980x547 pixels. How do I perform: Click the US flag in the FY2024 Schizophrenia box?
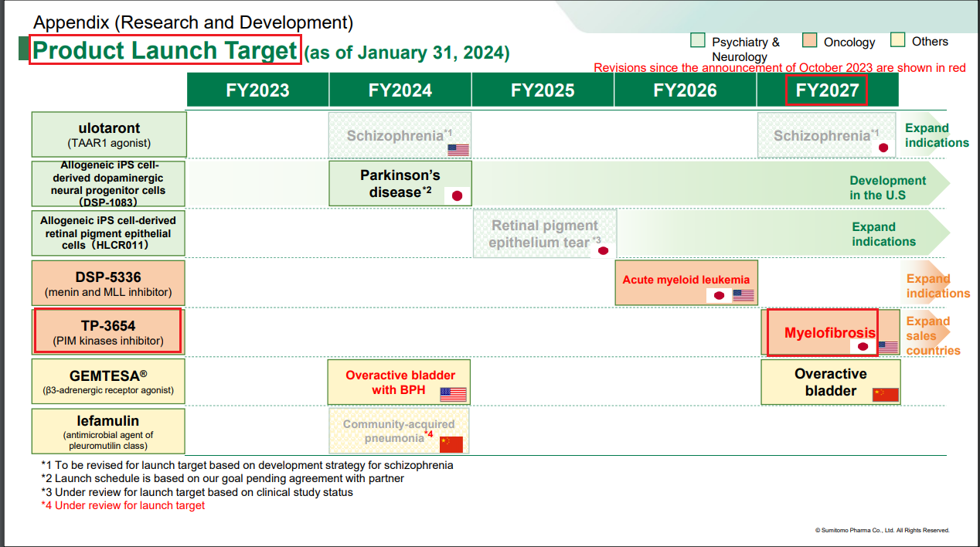click(458, 150)
